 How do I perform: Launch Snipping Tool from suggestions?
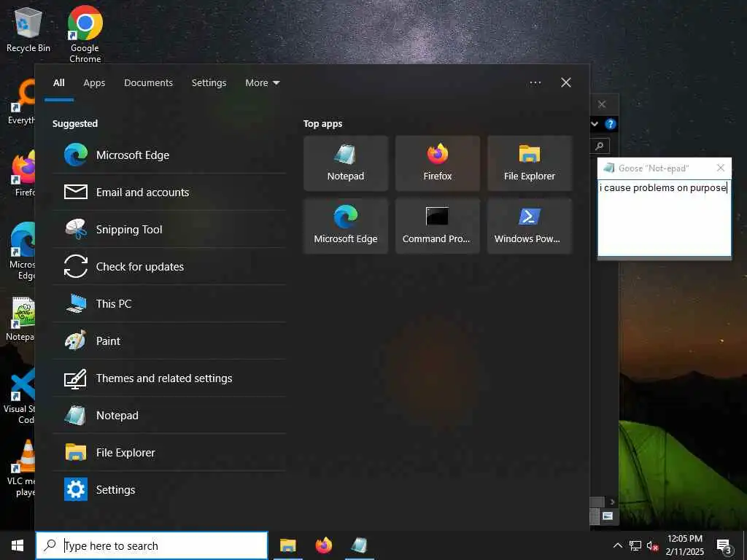(x=169, y=229)
